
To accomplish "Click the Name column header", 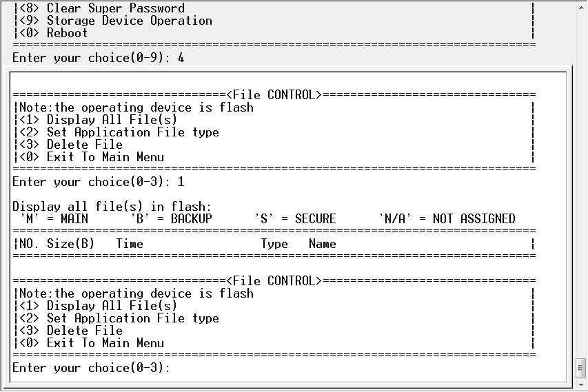I will 323,244.
